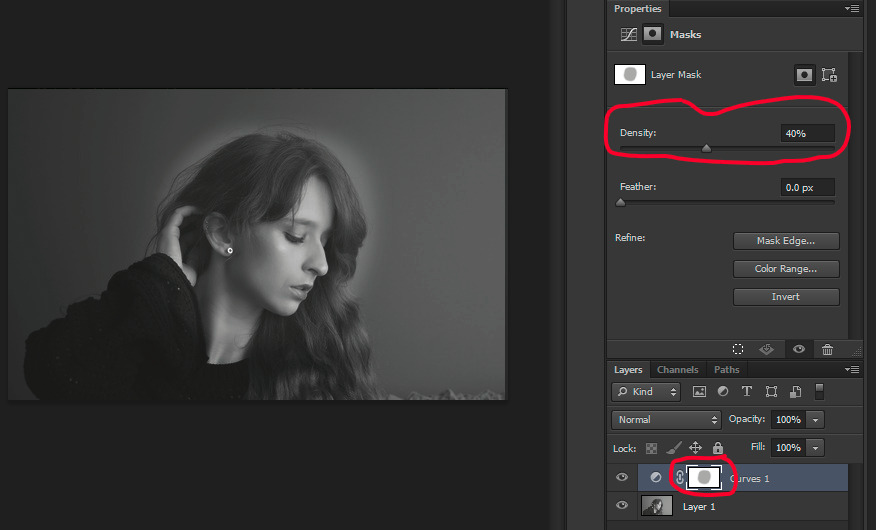The image size is (876, 530).
Task: Switch to the Channels tab
Action: pos(677,370)
